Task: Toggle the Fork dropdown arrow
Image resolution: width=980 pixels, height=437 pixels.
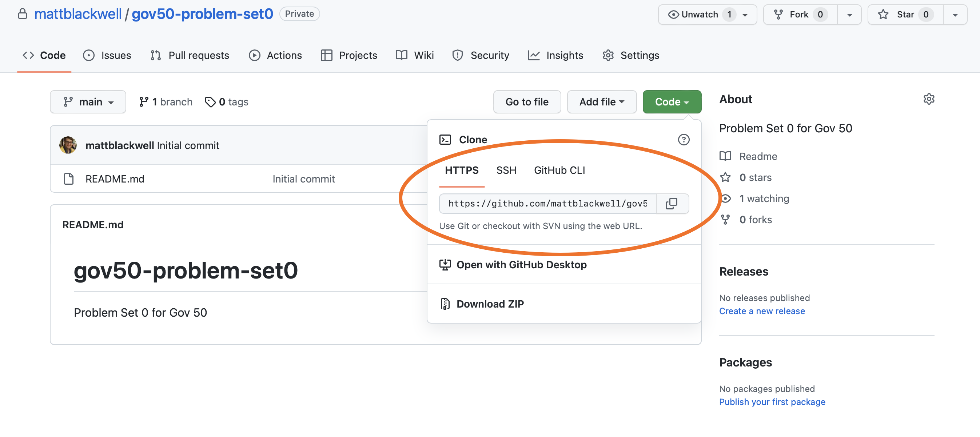Action: click(x=848, y=14)
